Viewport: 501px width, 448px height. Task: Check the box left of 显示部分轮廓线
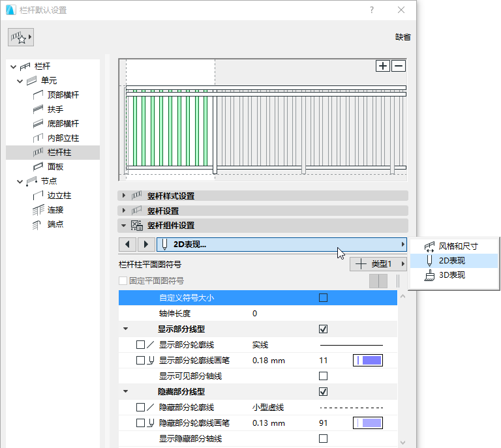click(140, 345)
